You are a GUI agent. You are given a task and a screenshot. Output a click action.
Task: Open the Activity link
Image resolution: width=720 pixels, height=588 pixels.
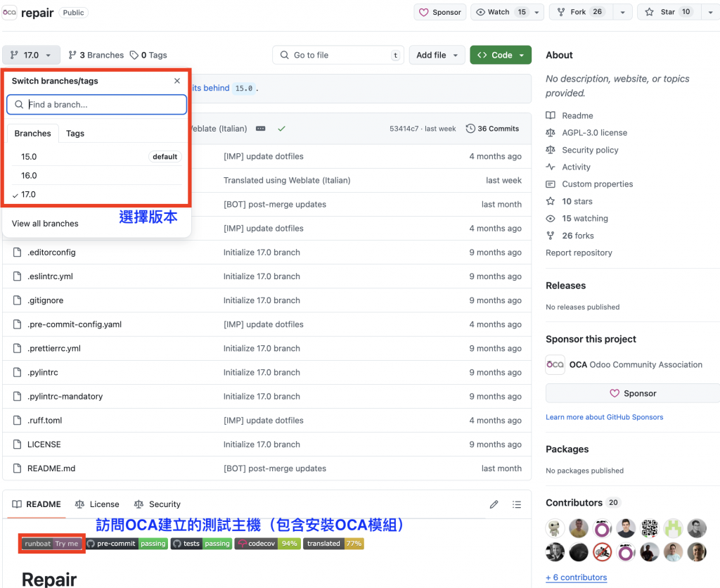576,167
